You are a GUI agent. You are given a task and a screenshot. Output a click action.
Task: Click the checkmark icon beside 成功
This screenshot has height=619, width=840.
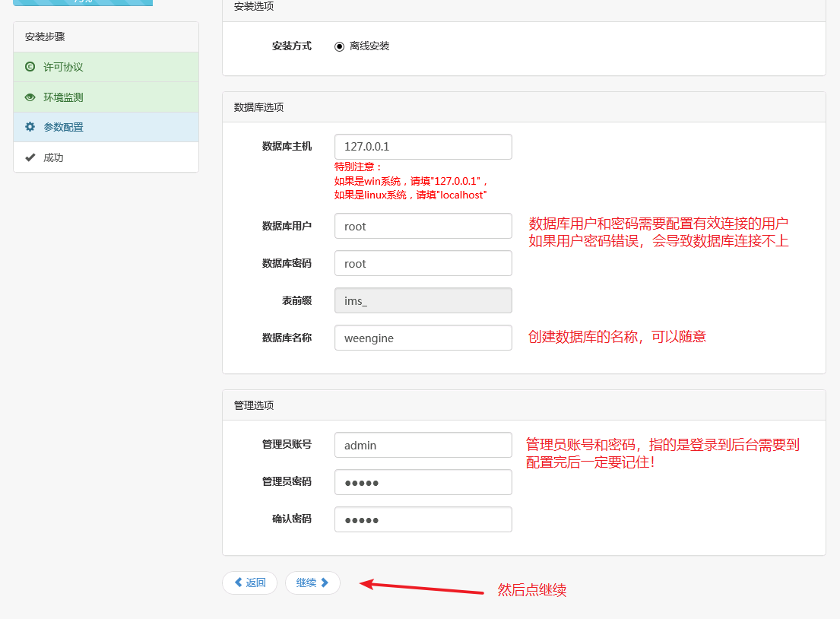(30, 157)
